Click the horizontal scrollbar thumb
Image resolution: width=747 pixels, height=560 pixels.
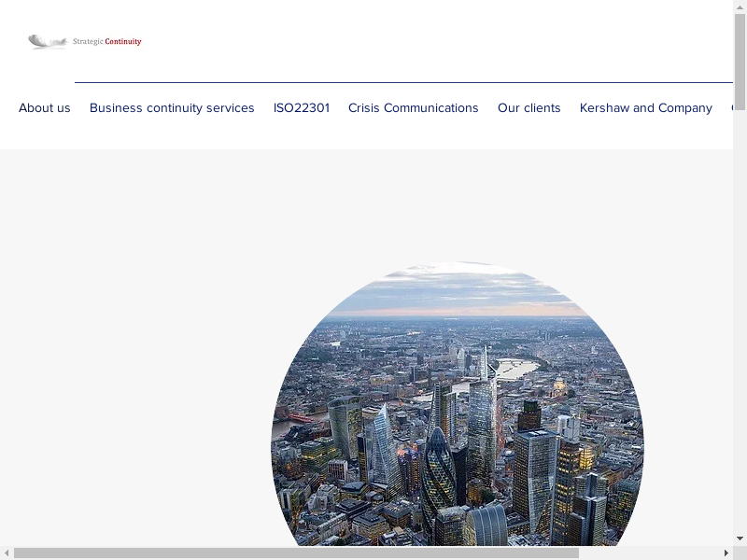pos(295,553)
